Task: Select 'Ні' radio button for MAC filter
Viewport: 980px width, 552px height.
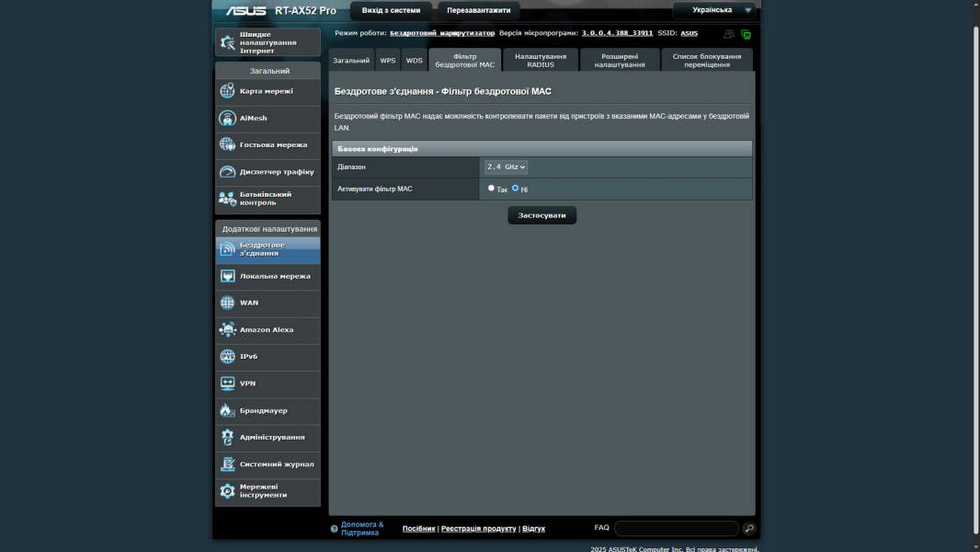Action: click(x=515, y=188)
